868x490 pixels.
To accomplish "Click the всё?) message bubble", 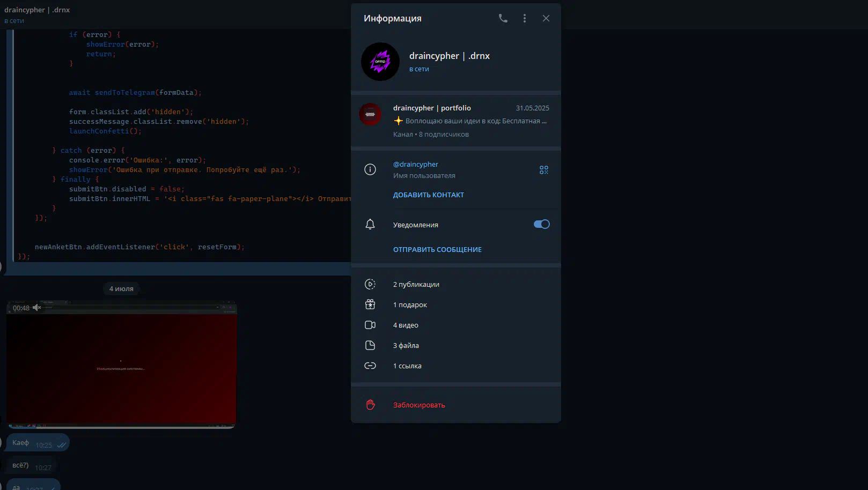I will [32, 465].
